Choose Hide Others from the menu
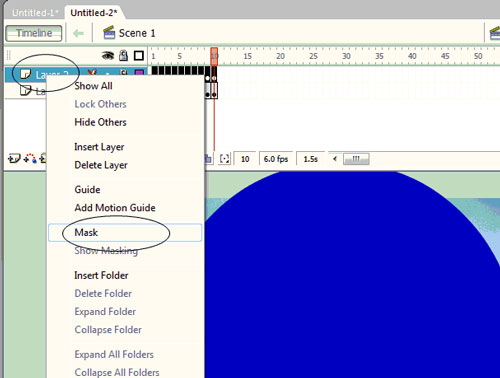The height and width of the screenshot is (378, 500). [100, 122]
